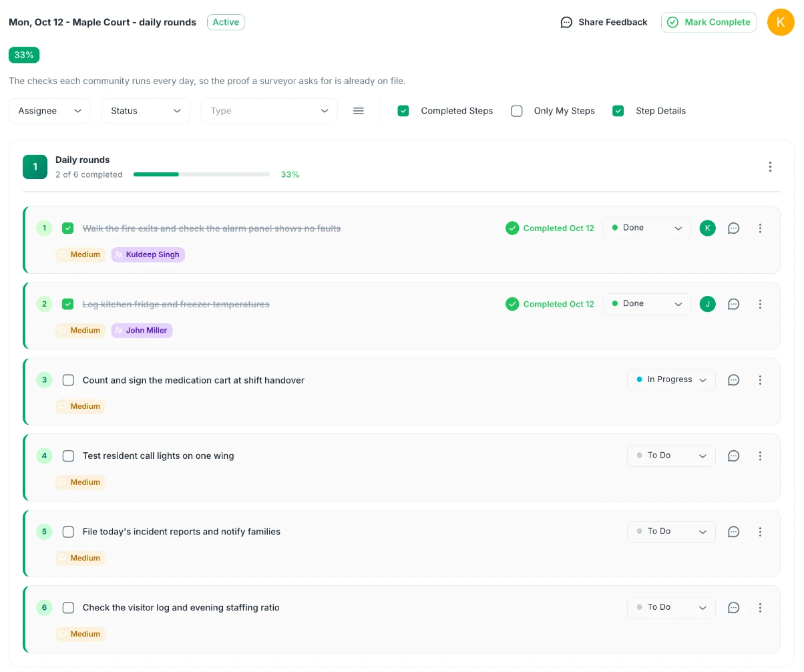The height and width of the screenshot is (672, 804).
Task: Enable the Only My Steps checkbox
Action: pyautogui.click(x=517, y=111)
